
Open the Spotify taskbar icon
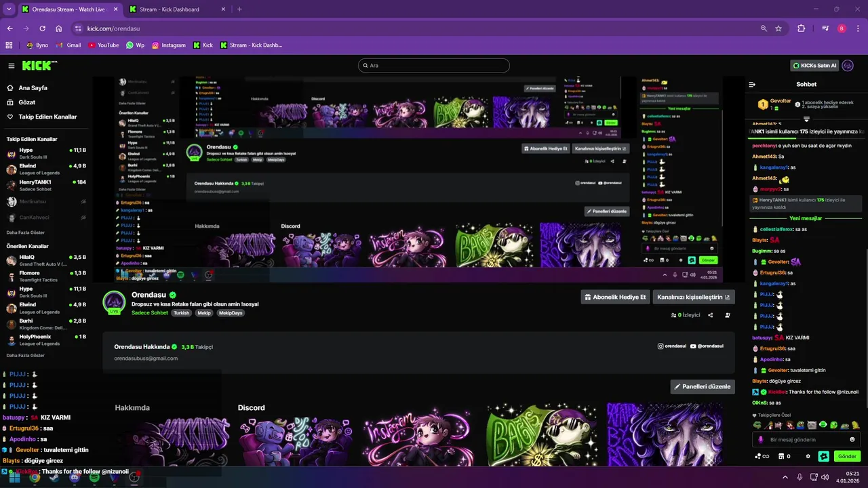point(94,477)
